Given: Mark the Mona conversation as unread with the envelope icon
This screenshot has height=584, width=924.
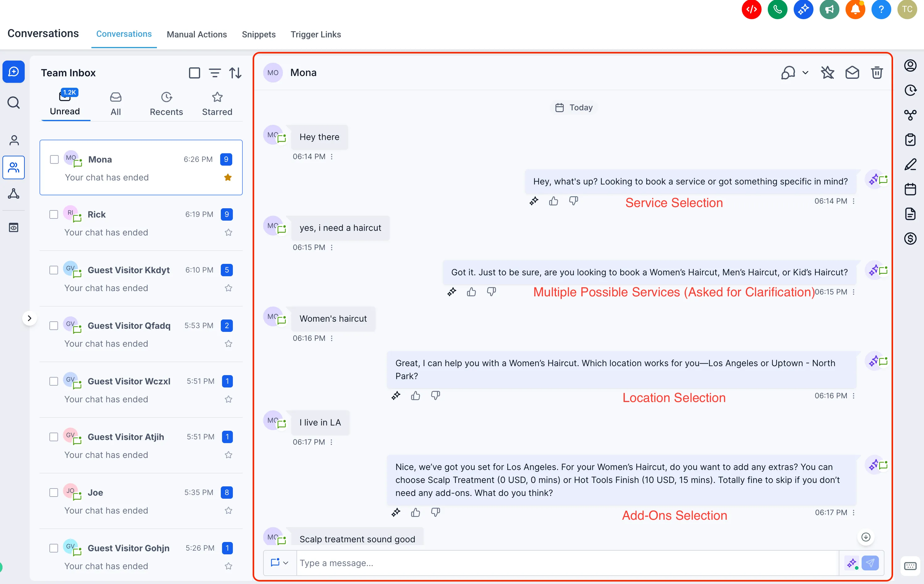Looking at the screenshot, I should 852,73.
